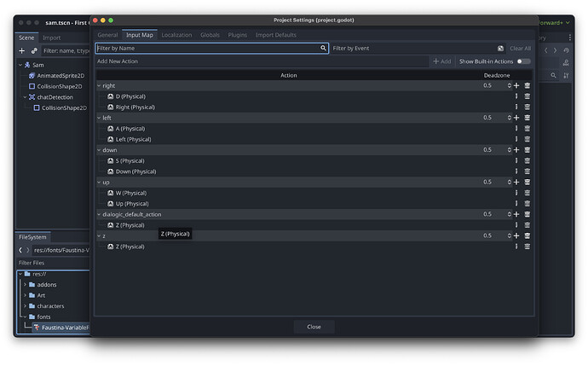The height and width of the screenshot is (366, 588).
Task: Open the FileSystem dock tab
Action: click(32, 237)
